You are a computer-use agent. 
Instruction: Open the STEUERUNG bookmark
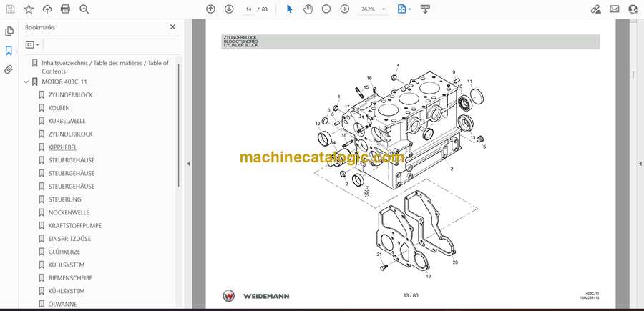pyautogui.click(x=65, y=199)
